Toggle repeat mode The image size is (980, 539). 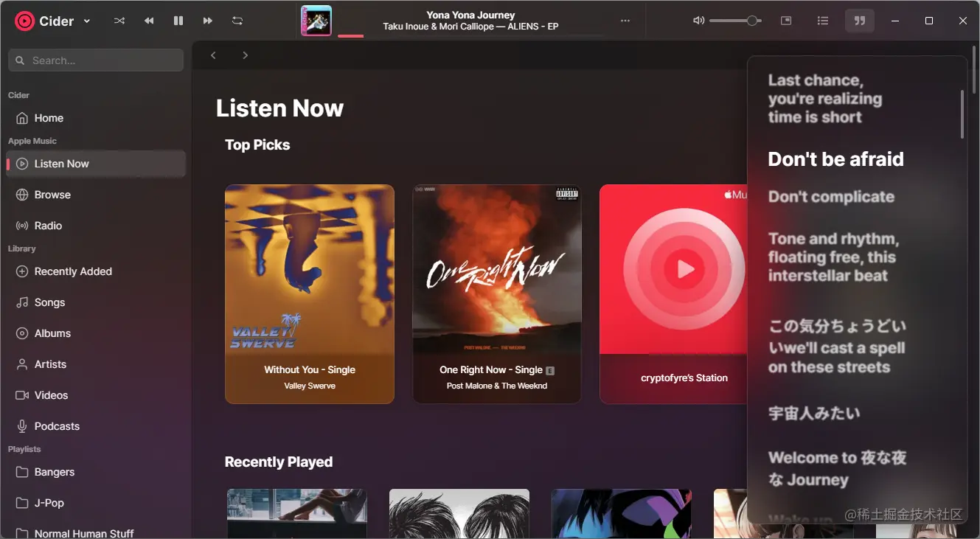click(x=237, y=21)
